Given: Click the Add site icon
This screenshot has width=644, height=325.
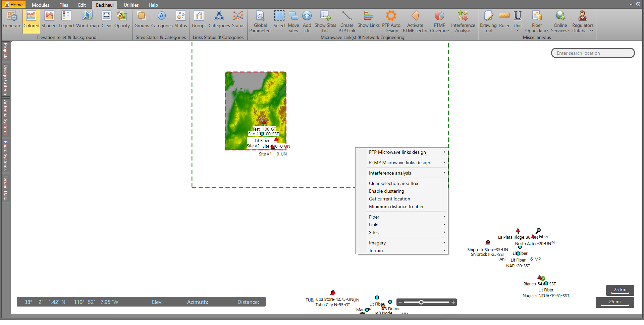Looking at the screenshot, I should point(307,21).
